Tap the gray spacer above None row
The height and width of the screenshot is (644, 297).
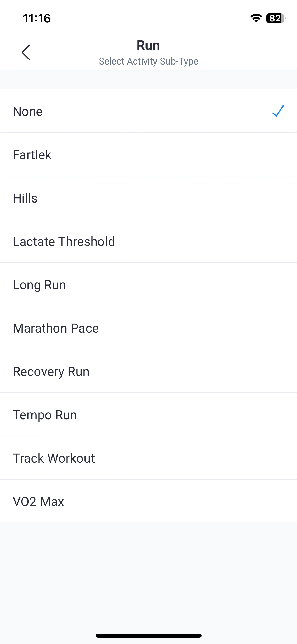click(x=148, y=80)
